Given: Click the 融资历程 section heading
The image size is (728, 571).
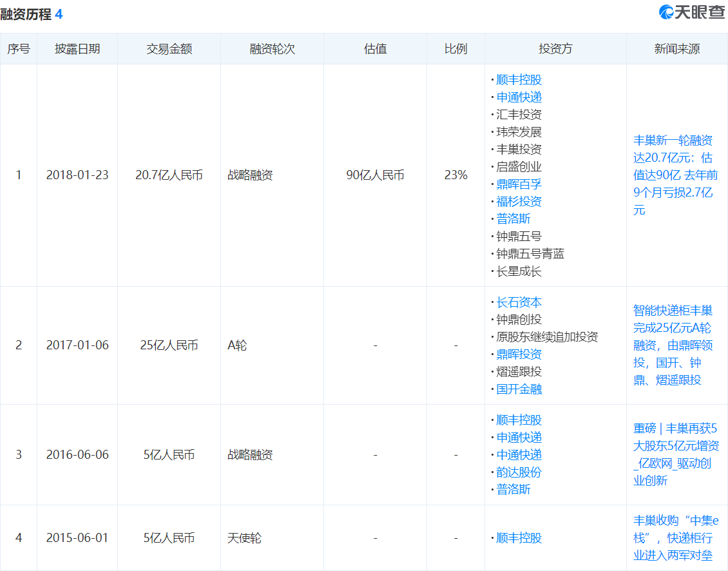Looking at the screenshot, I should pyautogui.click(x=26, y=14).
